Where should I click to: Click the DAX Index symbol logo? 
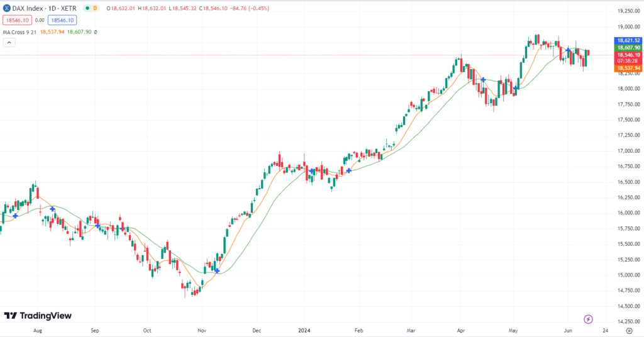click(6, 8)
